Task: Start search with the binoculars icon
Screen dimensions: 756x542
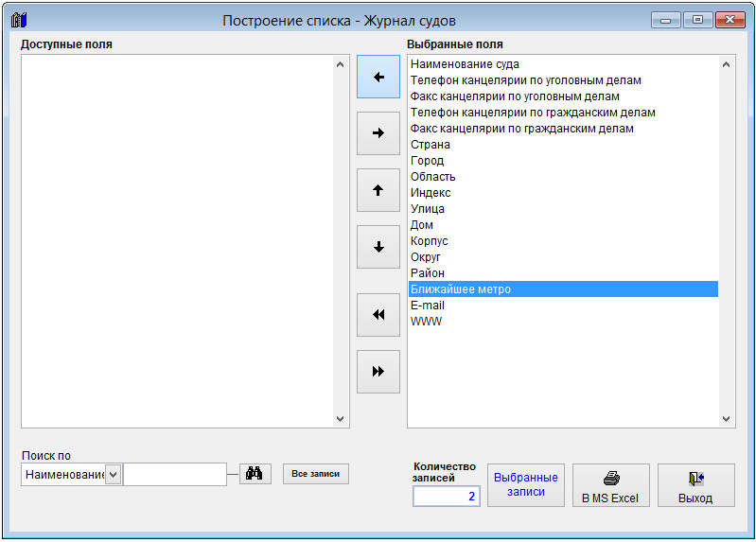Action: point(255,474)
